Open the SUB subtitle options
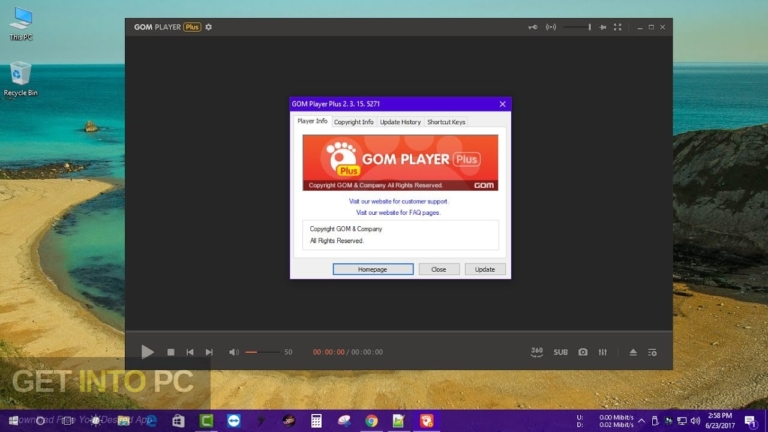Viewport: 768px width, 432px height. [x=560, y=352]
